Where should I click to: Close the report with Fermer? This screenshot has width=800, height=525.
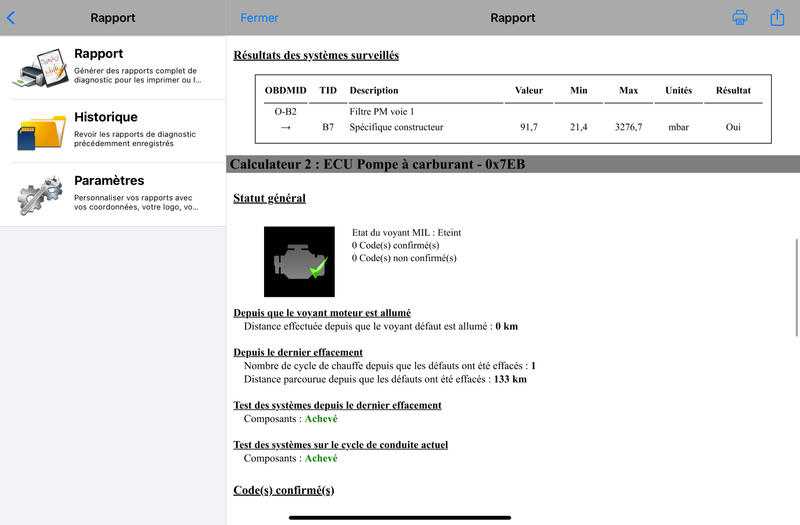click(x=259, y=18)
